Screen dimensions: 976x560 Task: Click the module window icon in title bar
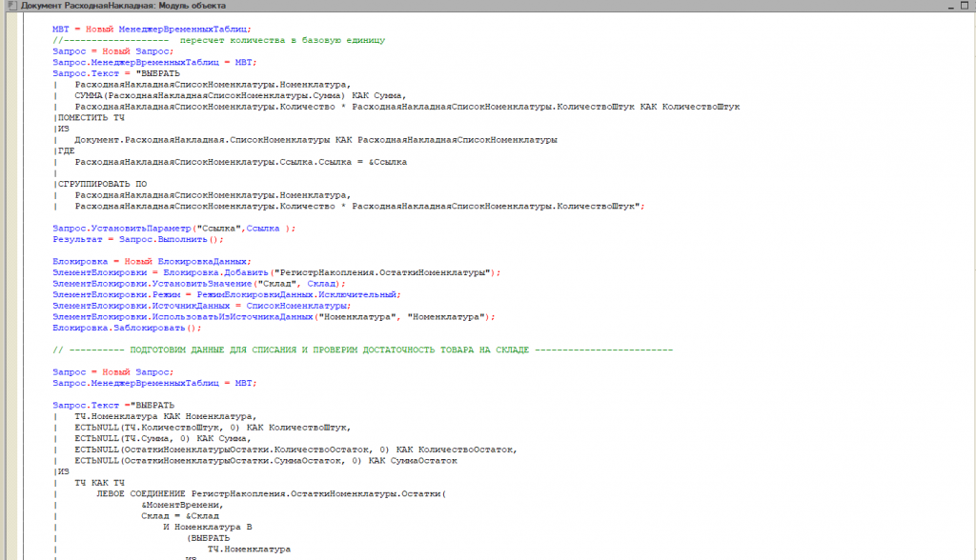tap(11, 6)
